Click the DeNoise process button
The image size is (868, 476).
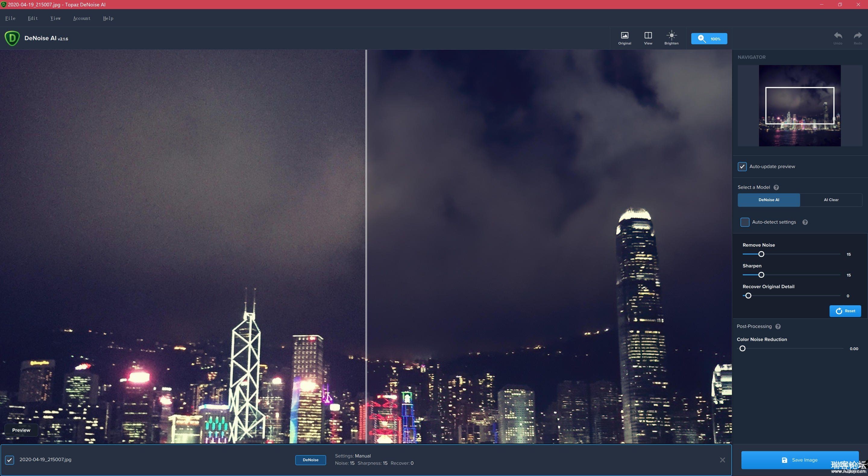pyautogui.click(x=310, y=459)
